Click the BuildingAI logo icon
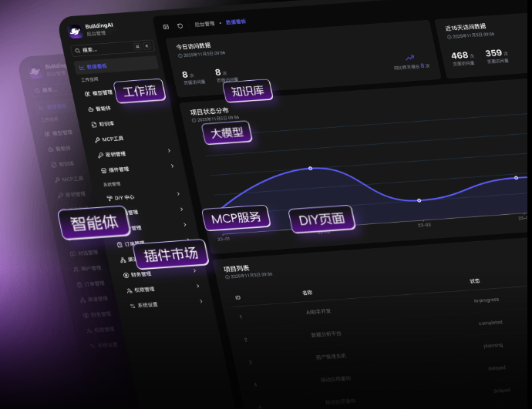The width and height of the screenshot is (532, 409). [75, 32]
